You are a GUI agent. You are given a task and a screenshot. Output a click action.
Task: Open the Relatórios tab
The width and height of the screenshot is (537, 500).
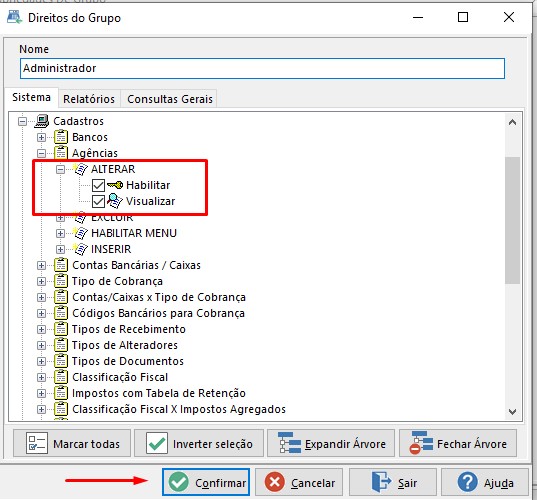point(89,99)
